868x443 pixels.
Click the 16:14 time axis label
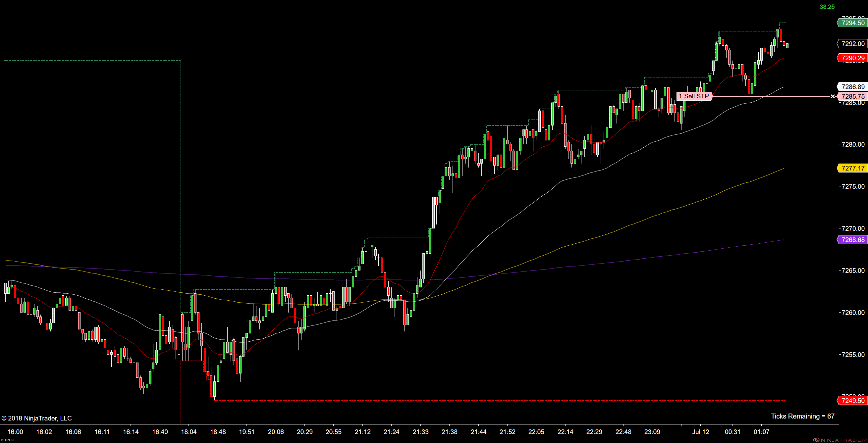pos(131,432)
